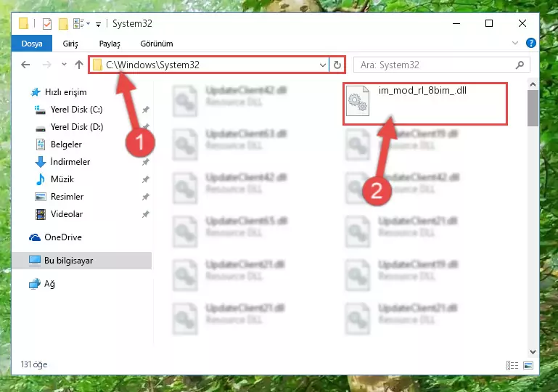Open Müzik in the sidebar
558x392 pixels.
(62, 179)
